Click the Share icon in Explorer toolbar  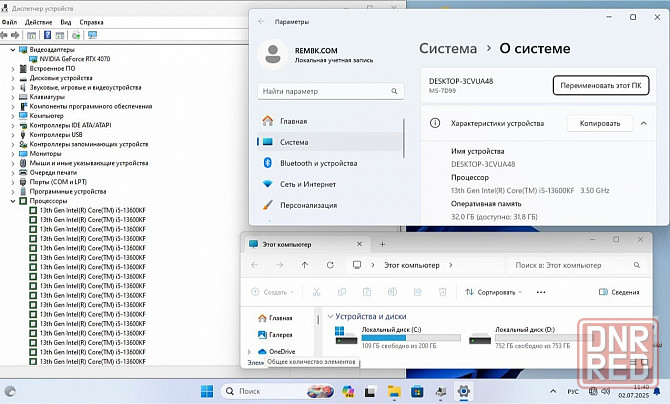[417, 292]
